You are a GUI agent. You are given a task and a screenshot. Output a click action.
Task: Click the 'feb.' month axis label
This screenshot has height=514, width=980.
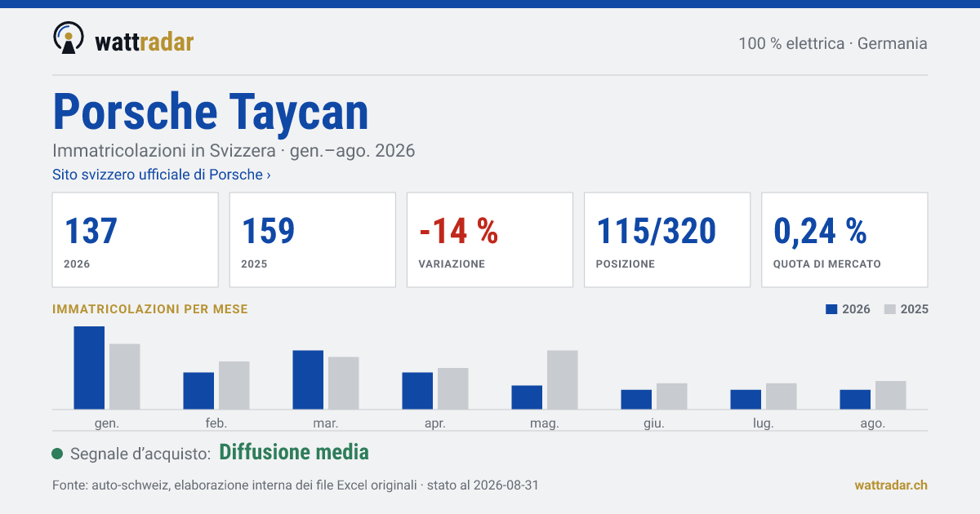point(216,423)
